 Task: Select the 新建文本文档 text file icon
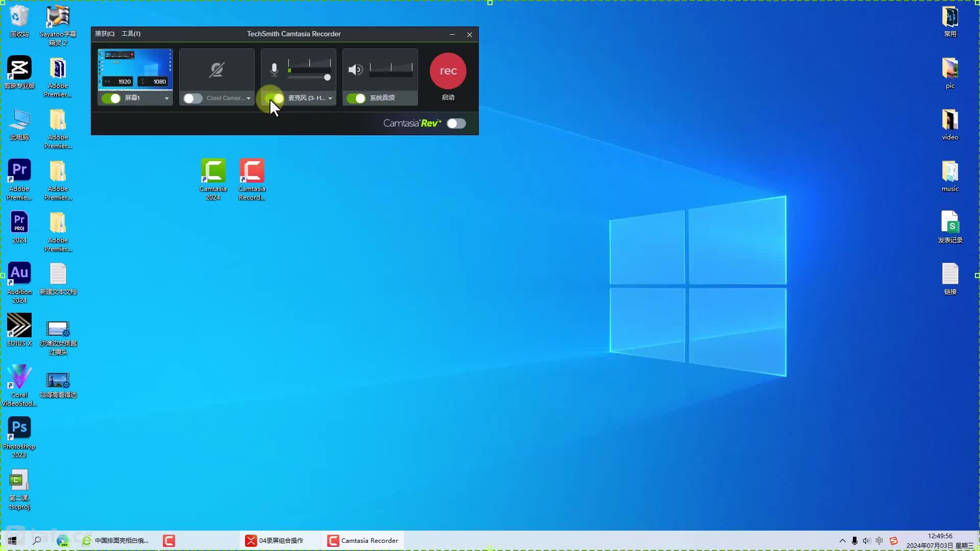[x=58, y=279]
